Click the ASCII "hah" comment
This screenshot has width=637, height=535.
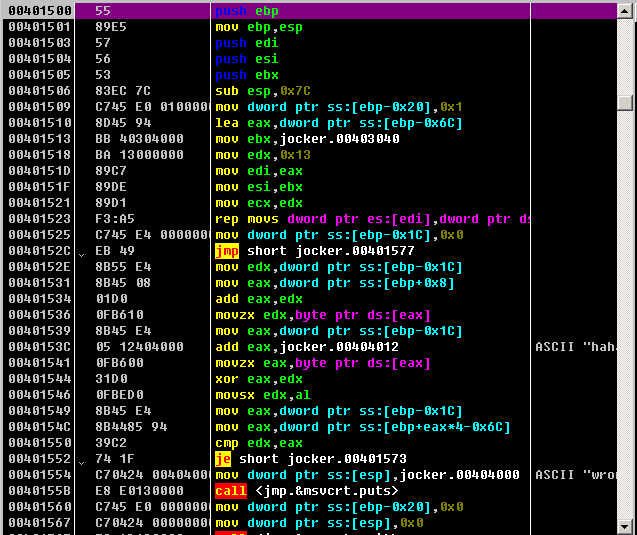575,347
